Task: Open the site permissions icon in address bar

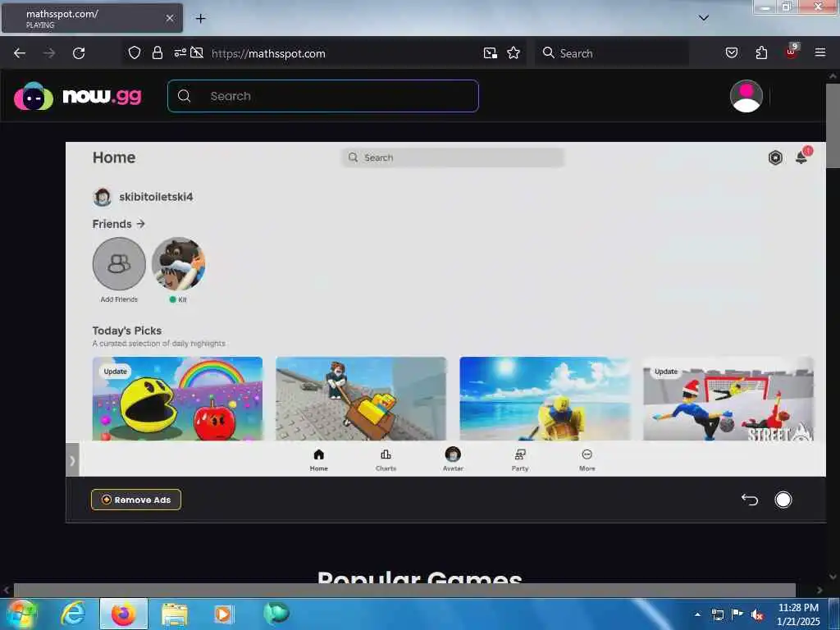Action: pyautogui.click(x=180, y=52)
